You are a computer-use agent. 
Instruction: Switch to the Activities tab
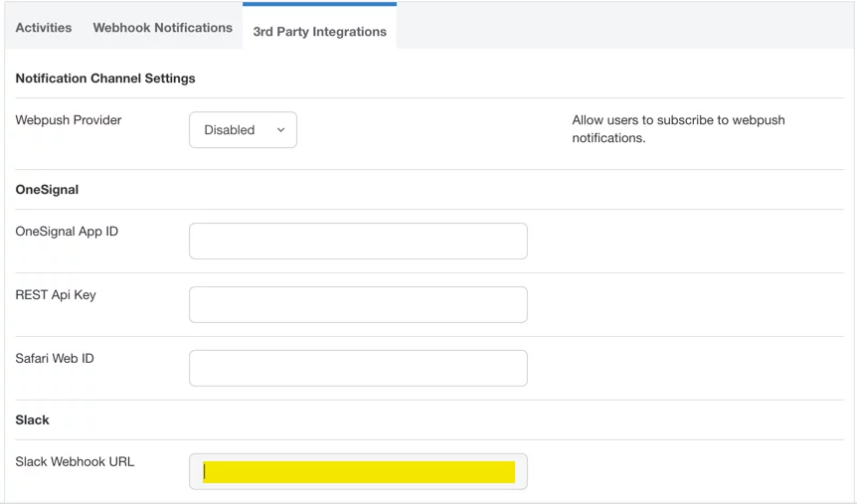coord(44,28)
